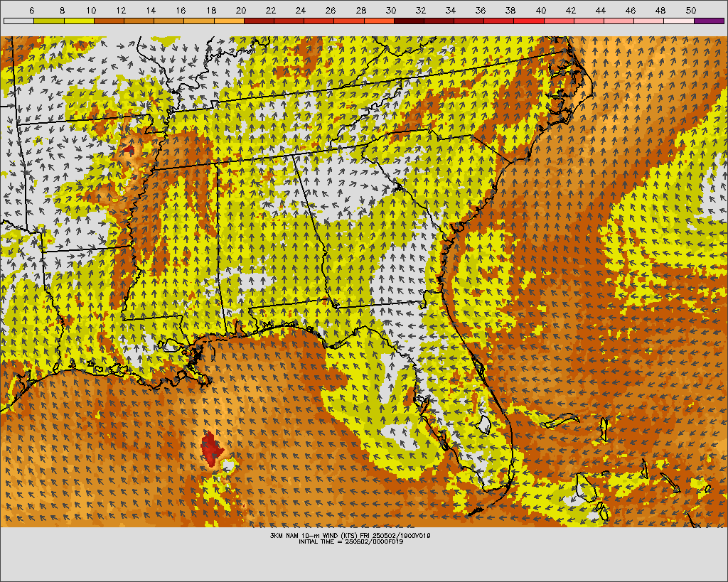Click the 24–26 knot legend swatch

click(x=319, y=21)
